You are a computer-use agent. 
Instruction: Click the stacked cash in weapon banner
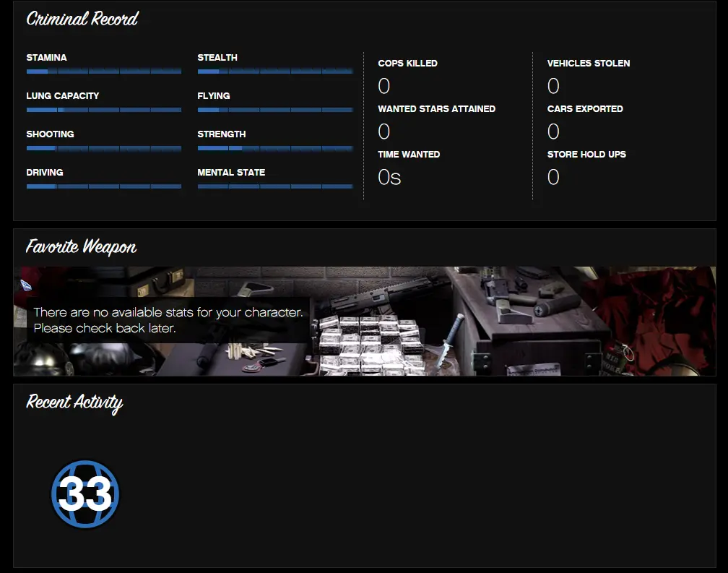[368, 343]
